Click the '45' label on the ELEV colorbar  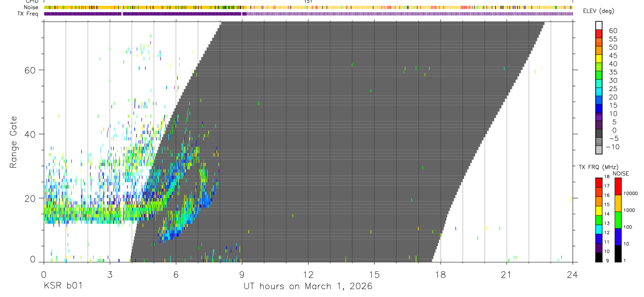pos(613,56)
